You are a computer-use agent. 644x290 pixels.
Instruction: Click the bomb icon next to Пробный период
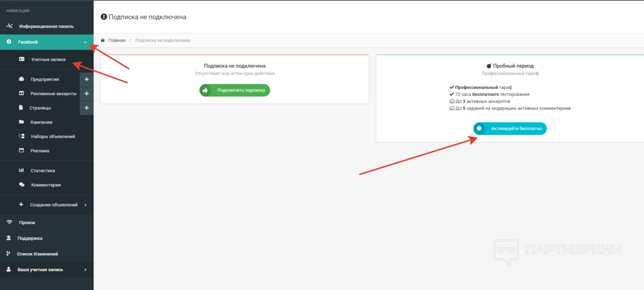pos(489,66)
